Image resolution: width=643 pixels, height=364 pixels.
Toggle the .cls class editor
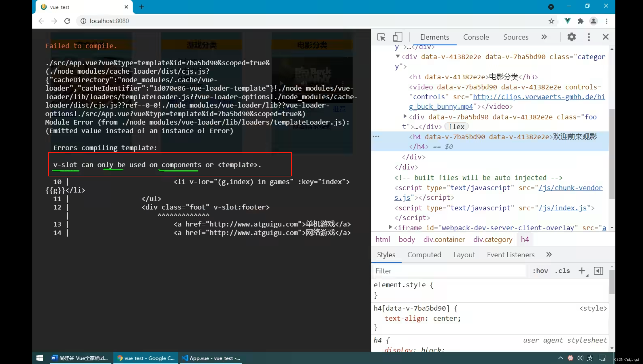(x=562, y=271)
